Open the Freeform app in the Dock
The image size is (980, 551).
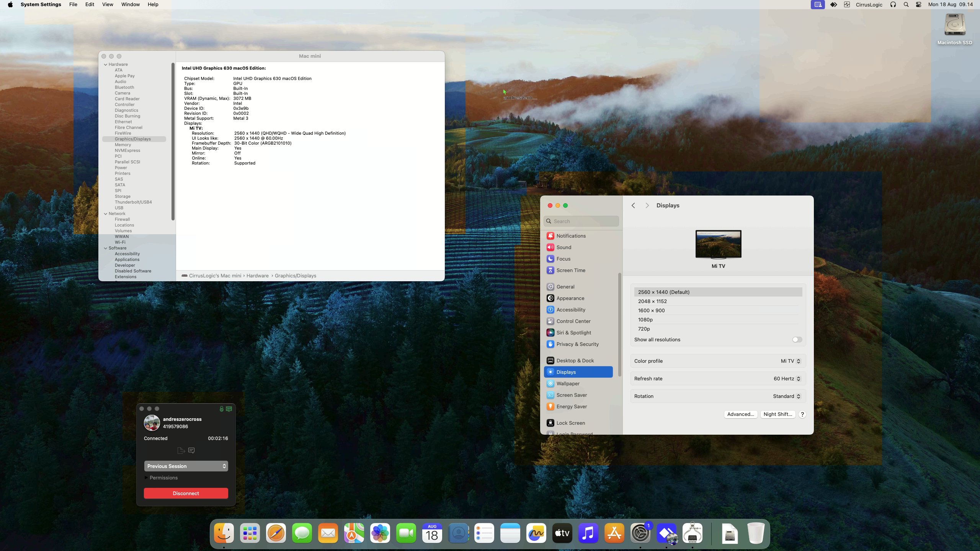pos(536,533)
